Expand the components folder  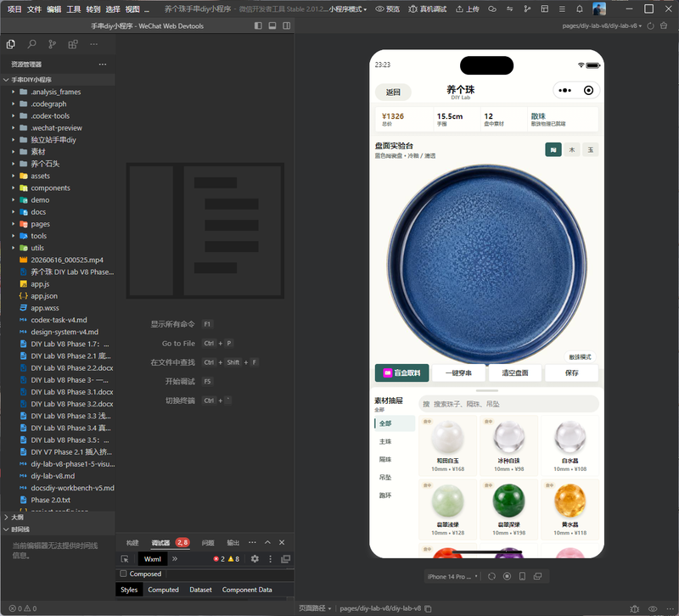click(14, 188)
